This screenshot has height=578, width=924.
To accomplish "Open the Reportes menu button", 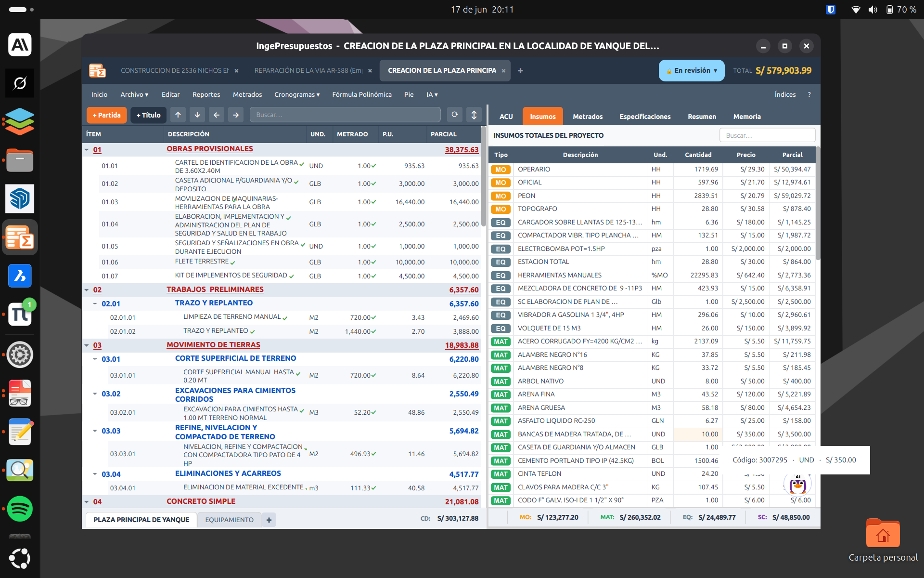I will [206, 95].
